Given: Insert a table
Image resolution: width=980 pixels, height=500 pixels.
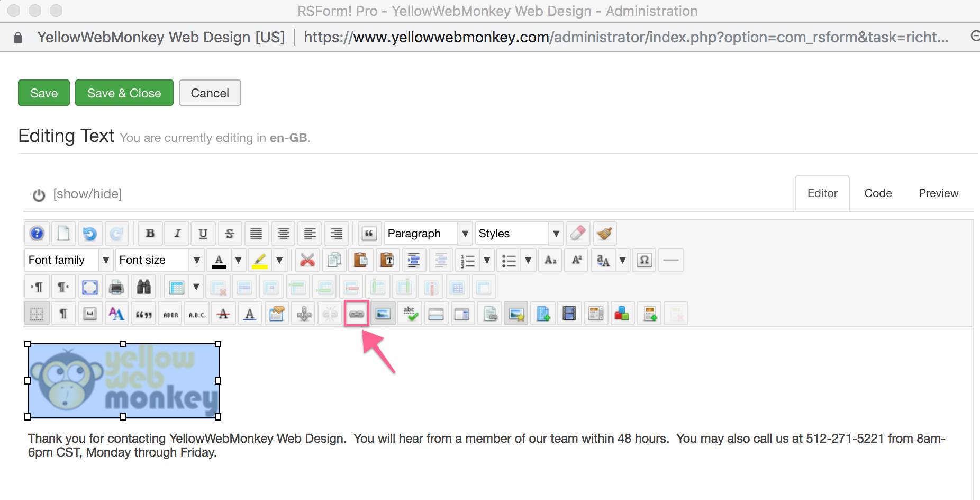Looking at the screenshot, I should (x=177, y=288).
